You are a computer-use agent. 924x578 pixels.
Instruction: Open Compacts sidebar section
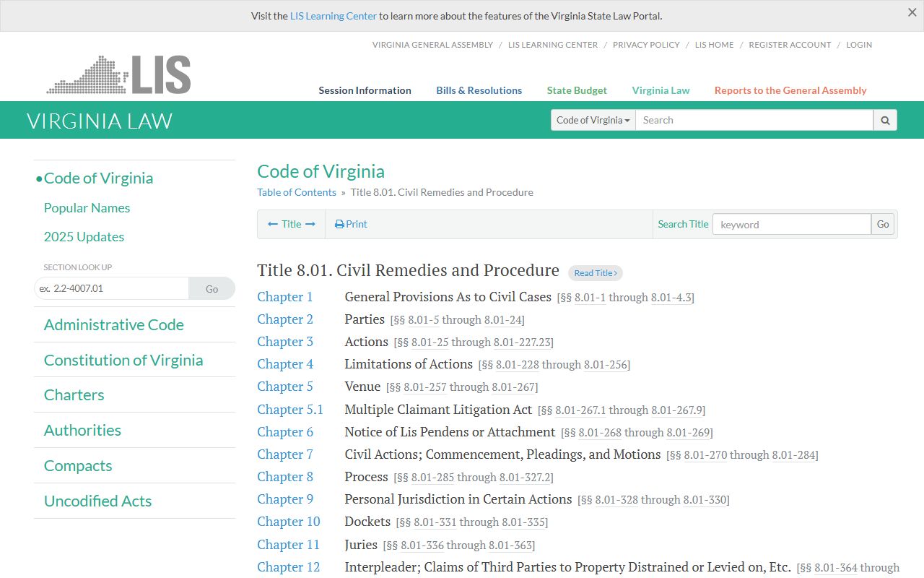(x=78, y=466)
